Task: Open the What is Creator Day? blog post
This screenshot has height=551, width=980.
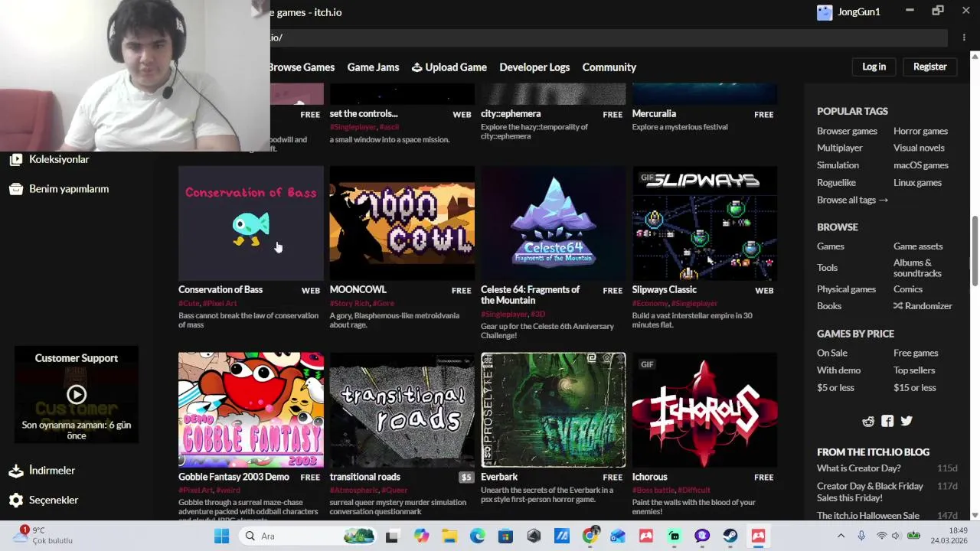Action: click(859, 468)
